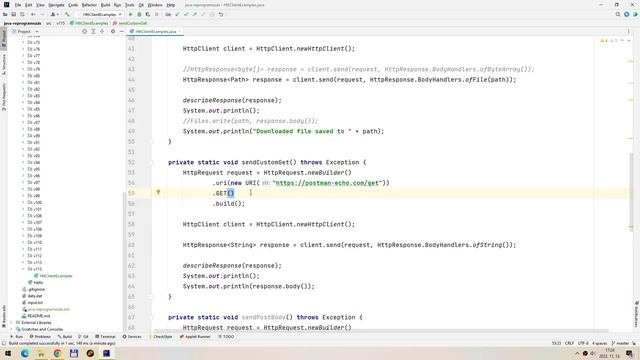Update project with the blue Git arrow

pyautogui.click(x=177, y=15)
